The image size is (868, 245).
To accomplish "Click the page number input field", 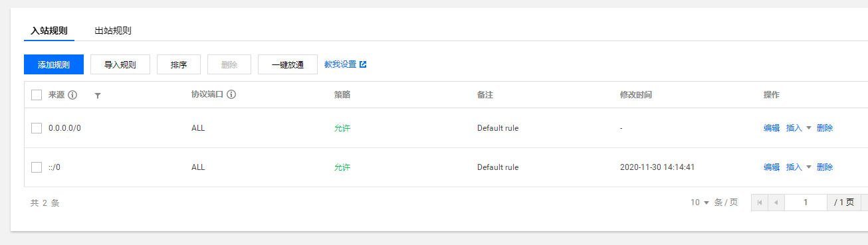I will [x=806, y=203].
